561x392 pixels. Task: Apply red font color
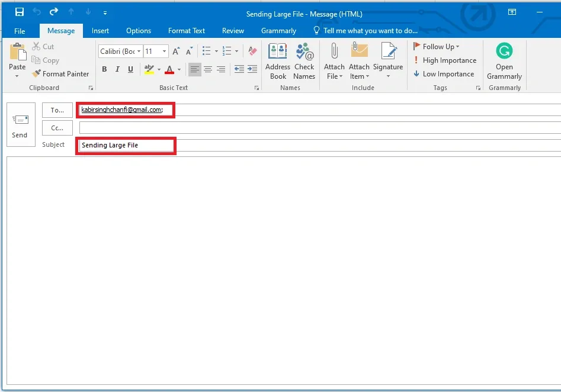pos(169,69)
